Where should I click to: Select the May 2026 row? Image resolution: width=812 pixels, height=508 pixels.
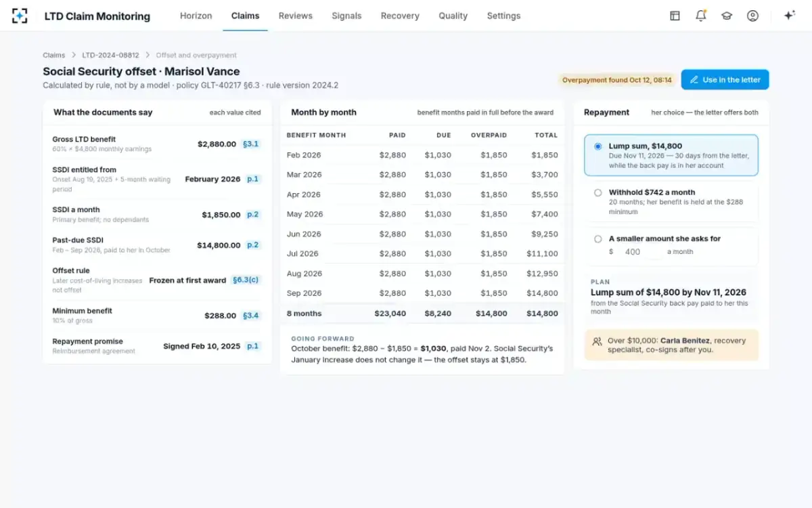[422, 214]
